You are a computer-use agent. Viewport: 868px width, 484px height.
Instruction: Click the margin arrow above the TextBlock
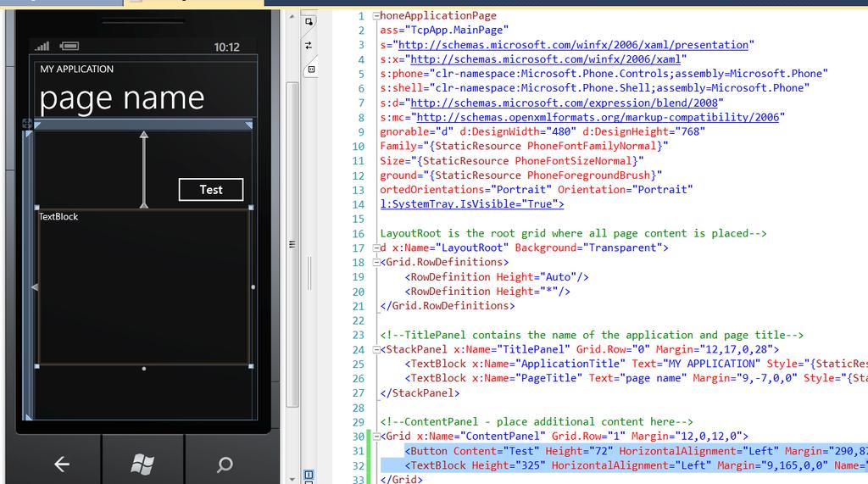(x=144, y=170)
